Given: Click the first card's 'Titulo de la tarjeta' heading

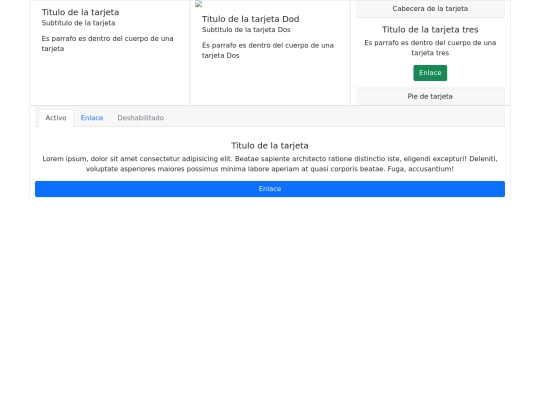Looking at the screenshot, I should 80,12.
